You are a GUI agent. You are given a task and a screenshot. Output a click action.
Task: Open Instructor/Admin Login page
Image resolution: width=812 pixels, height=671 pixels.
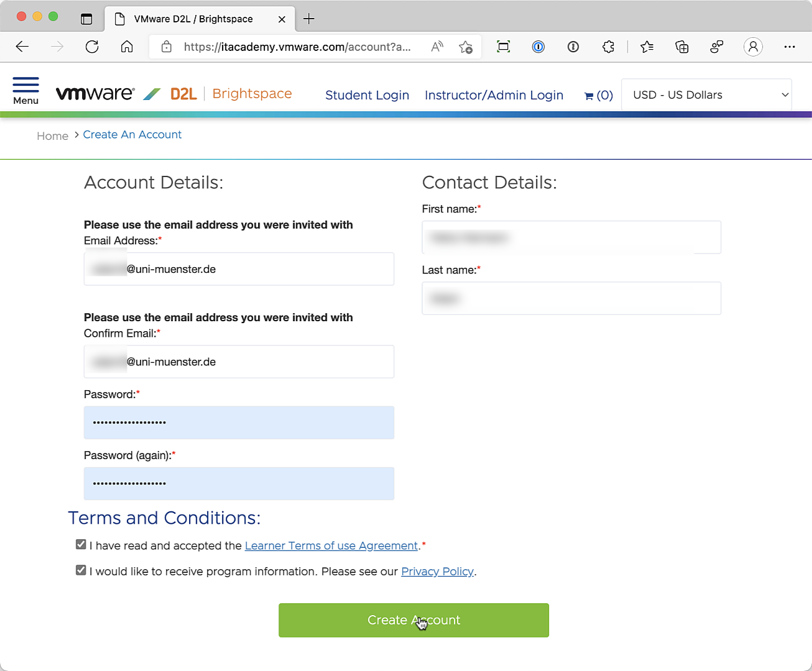(494, 95)
